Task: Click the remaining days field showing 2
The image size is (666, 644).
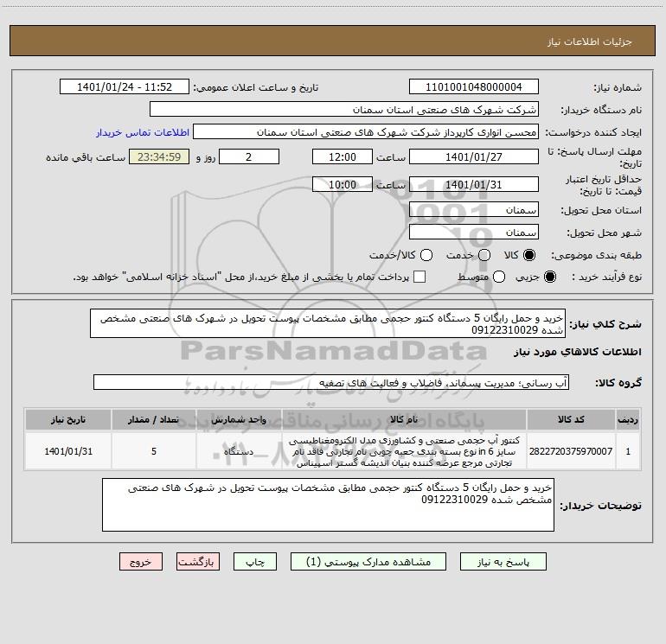Action: point(249,156)
